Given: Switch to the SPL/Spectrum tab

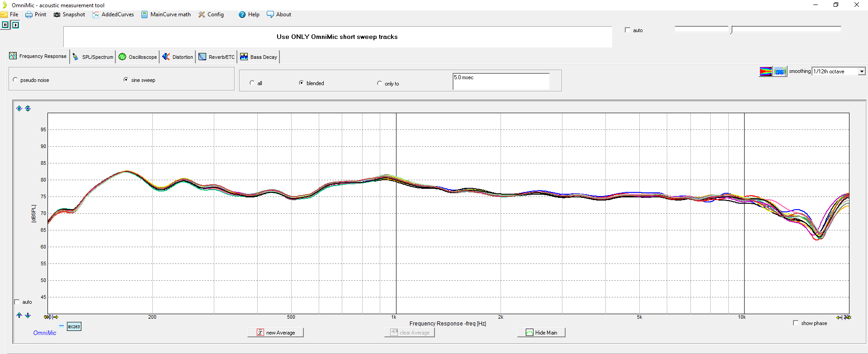Looking at the screenshot, I should (x=93, y=57).
